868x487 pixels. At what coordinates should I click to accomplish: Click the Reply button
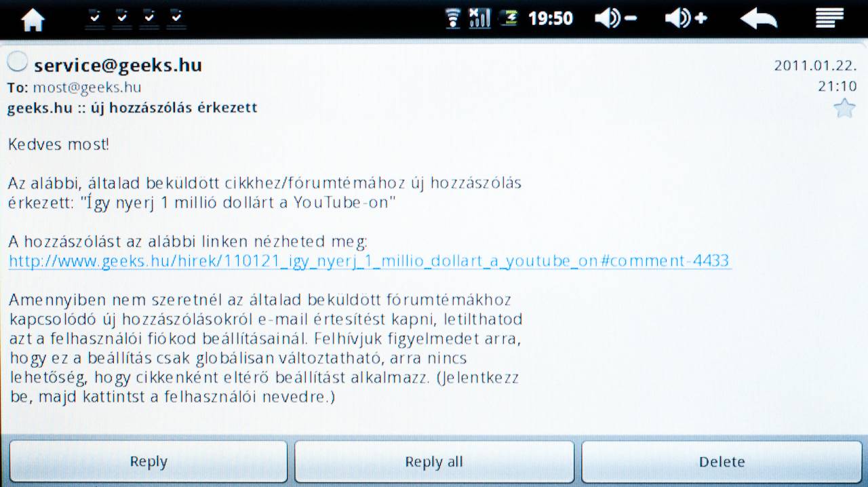coord(149,462)
